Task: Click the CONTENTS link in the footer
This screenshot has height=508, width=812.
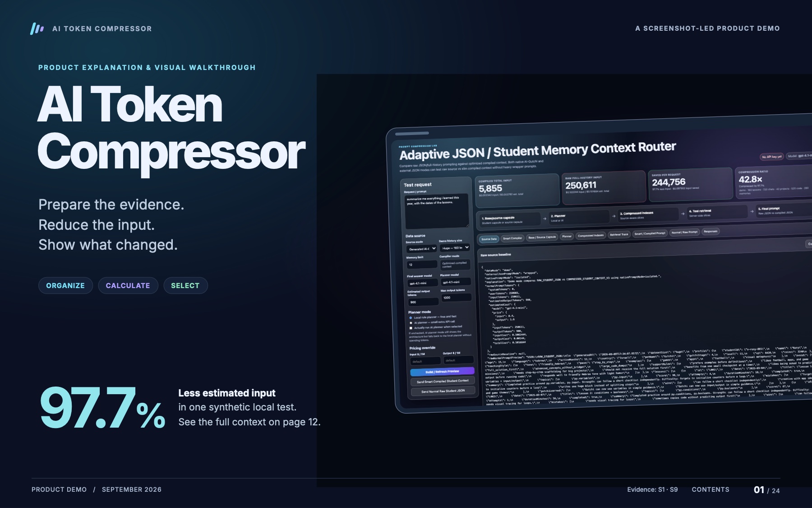Action: tap(710, 489)
